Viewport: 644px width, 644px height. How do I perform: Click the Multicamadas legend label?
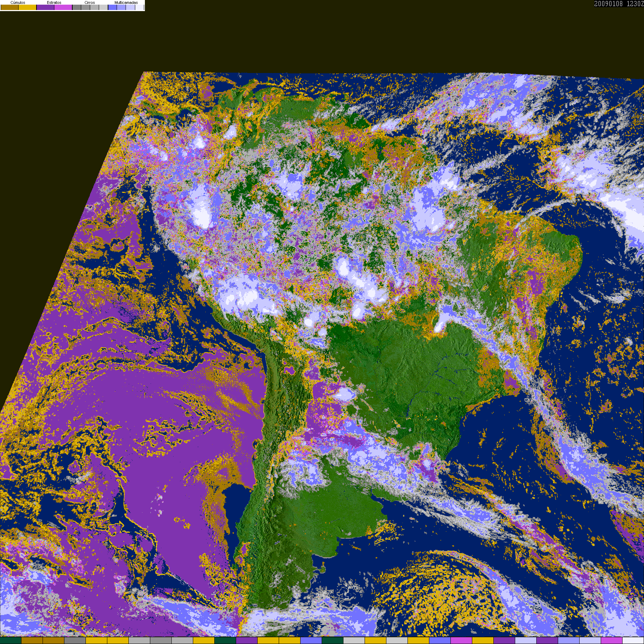click(x=126, y=3)
